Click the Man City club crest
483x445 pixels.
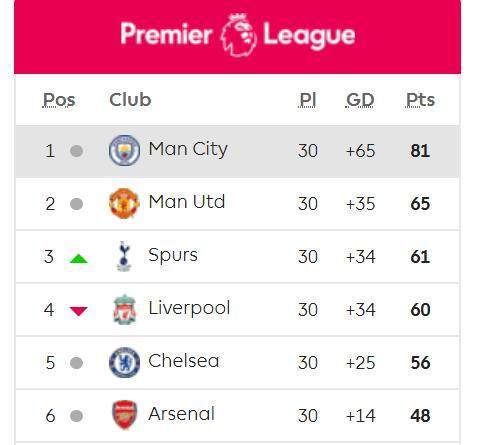pos(124,151)
